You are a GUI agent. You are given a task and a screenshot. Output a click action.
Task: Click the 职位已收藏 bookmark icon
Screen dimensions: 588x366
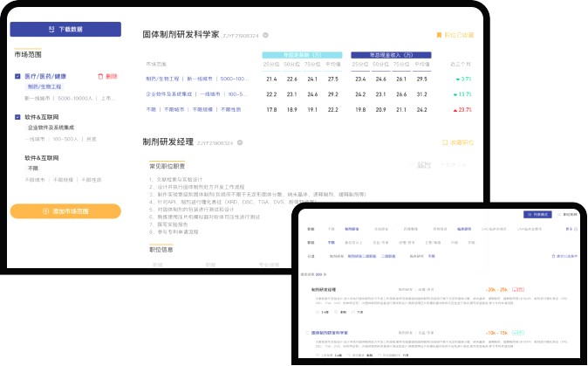(x=439, y=35)
